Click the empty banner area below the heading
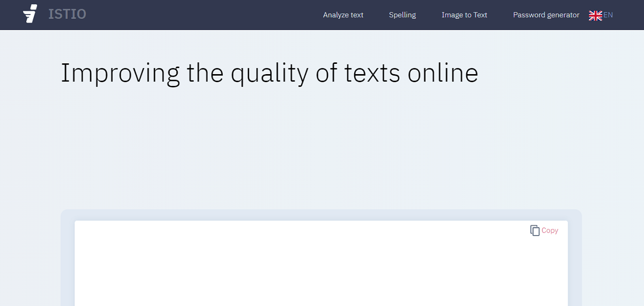Image resolution: width=644 pixels, height=306 pixels. point(322,145)
